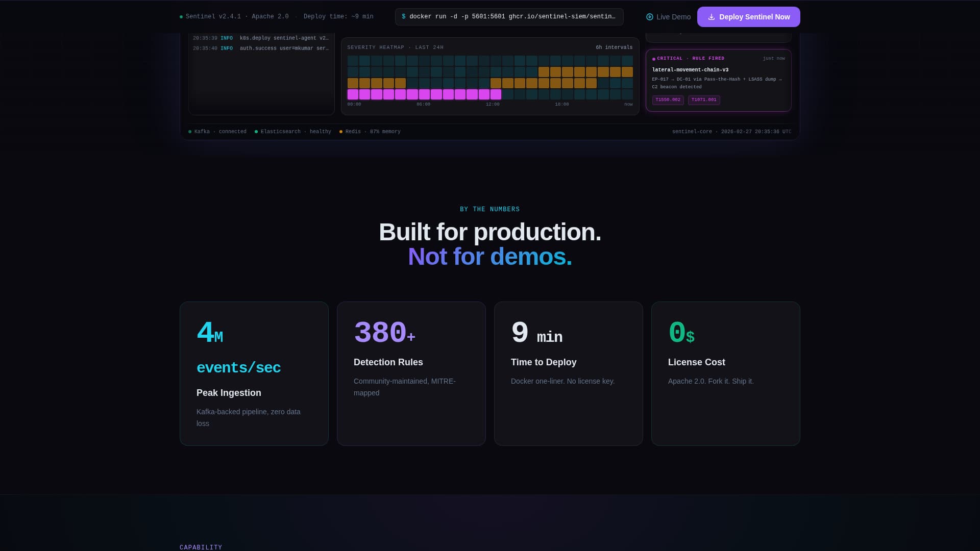This screenshot has width=980, height=551.
Task: Click the Kafka-backed pipeline description
Action: click(x=249, y=417)
